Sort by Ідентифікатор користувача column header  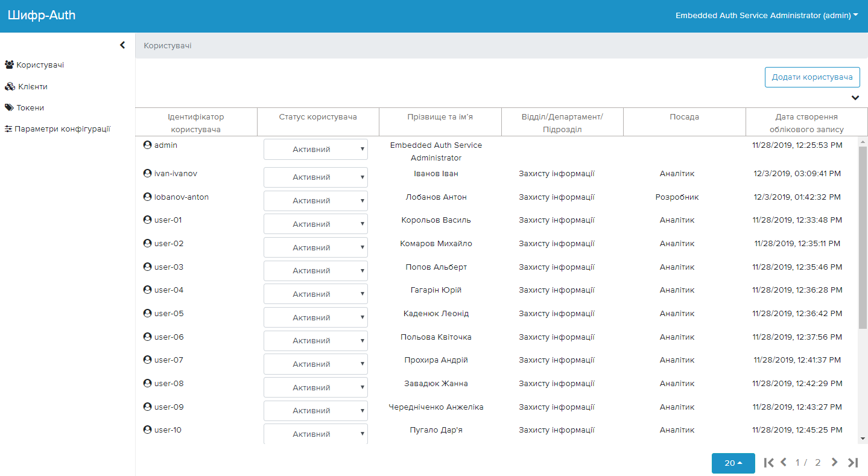[195, 122]
